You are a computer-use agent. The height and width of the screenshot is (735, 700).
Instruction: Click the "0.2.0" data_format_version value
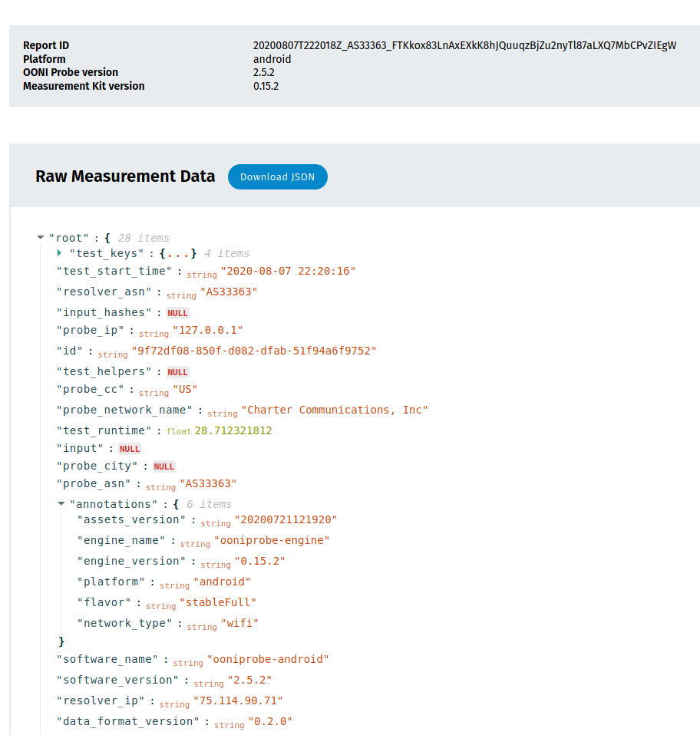(270, 721)
